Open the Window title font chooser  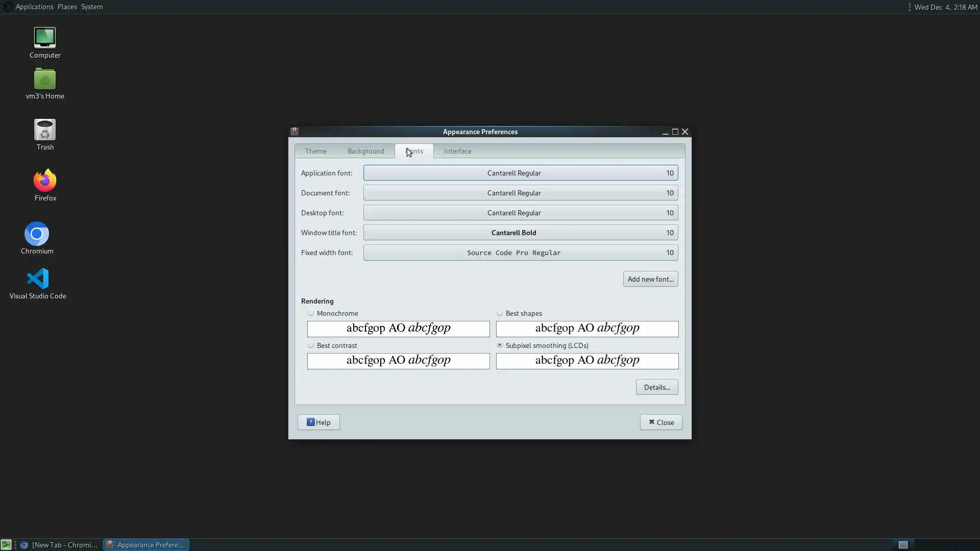click(x=520, y=233)
